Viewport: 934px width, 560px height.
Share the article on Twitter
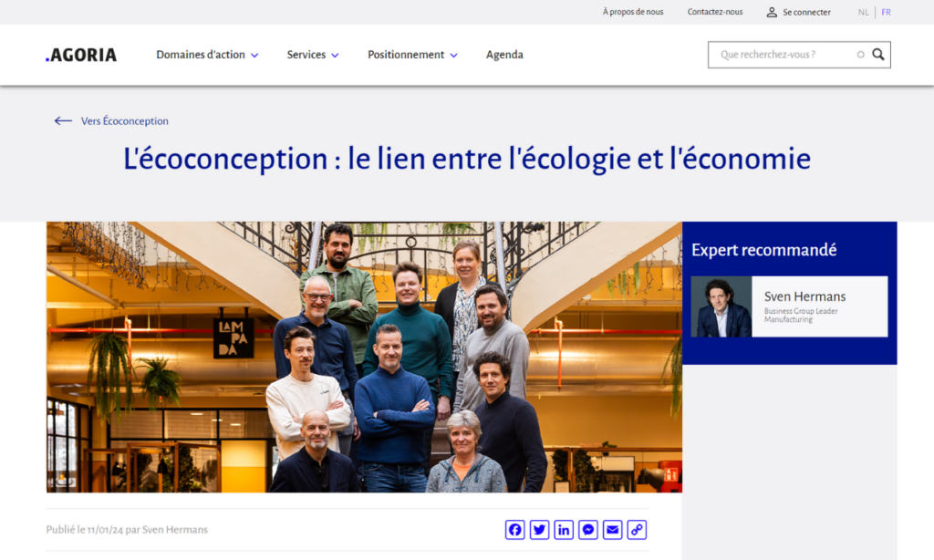point(539,530)
